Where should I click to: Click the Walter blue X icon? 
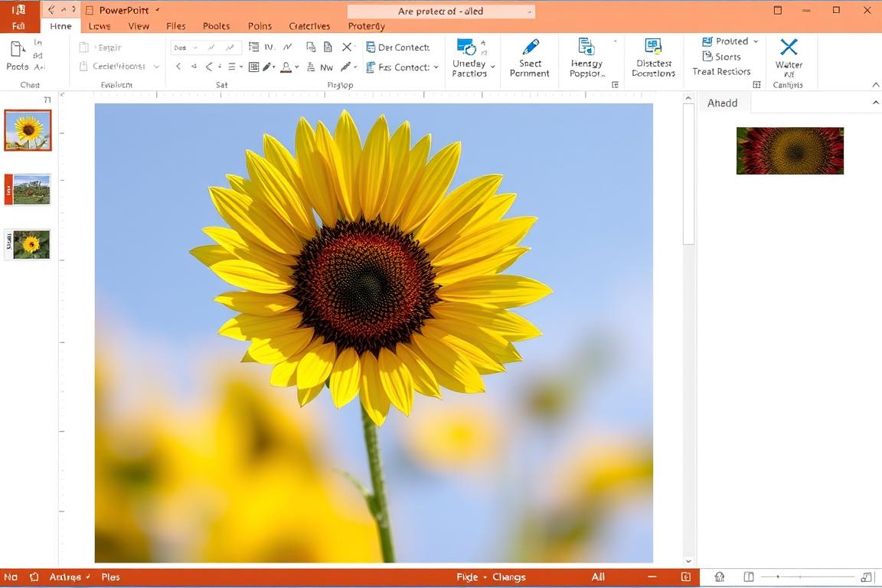[788, 47]
